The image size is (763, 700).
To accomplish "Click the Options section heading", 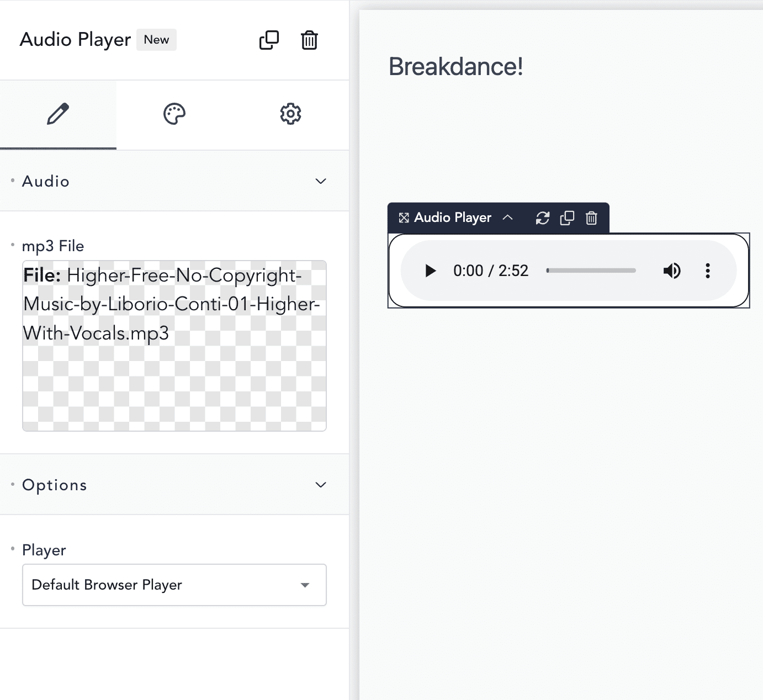I will click(55, 485).
